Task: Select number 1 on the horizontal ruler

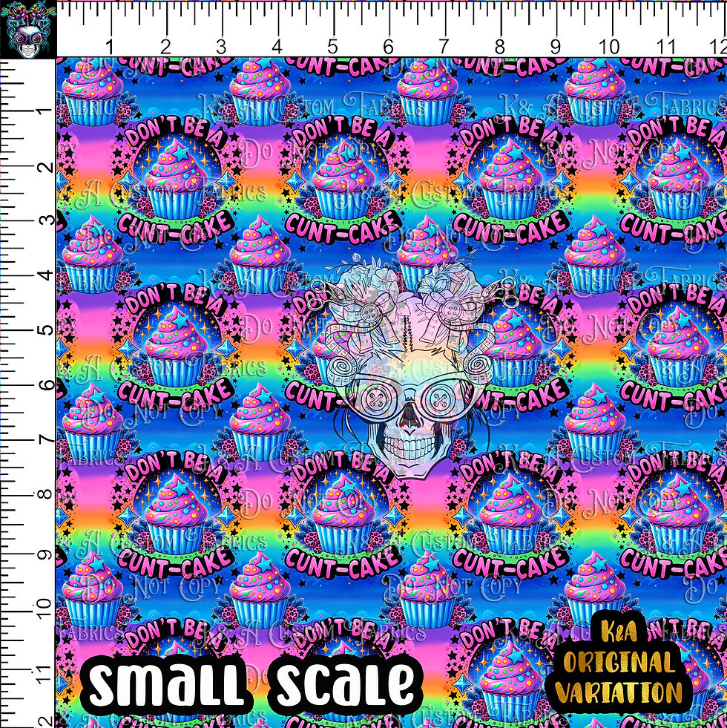Action: [x=110, y=47]
